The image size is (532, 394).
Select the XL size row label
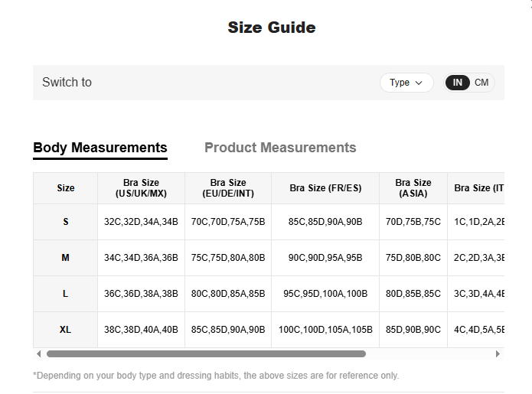[x=66, y=330]
